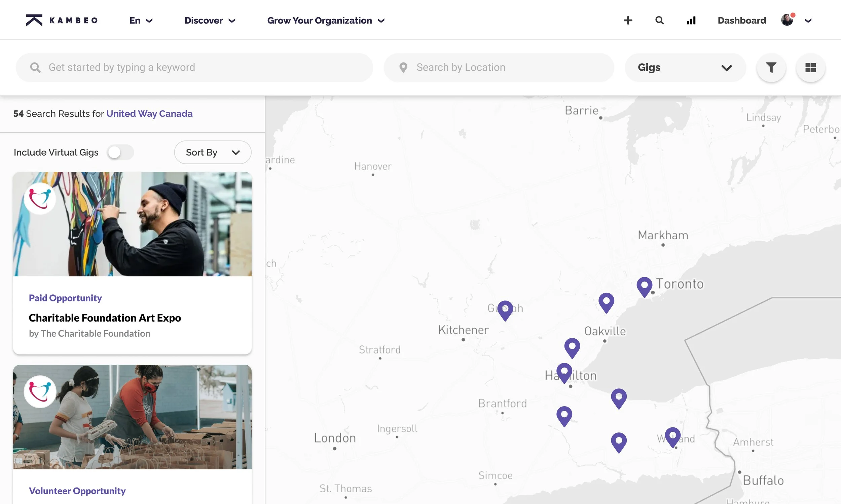Screen dimensions: 841x504
Task: Click the location pin icon in the search bar
Action: pyautogui.click(x=403, y=67)
